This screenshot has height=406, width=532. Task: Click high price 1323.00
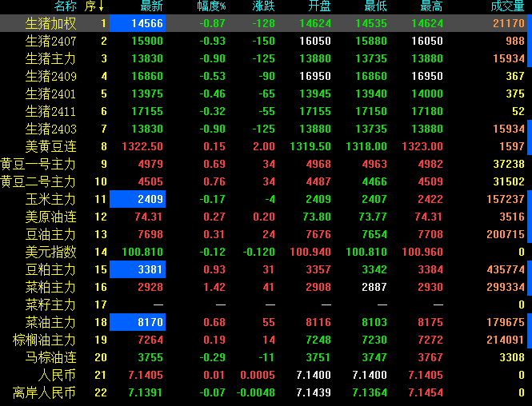[x=422, y=146]
